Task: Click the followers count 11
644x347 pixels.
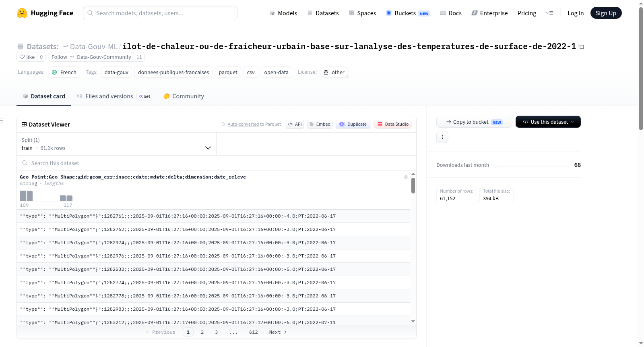Action: click(139, 57)
